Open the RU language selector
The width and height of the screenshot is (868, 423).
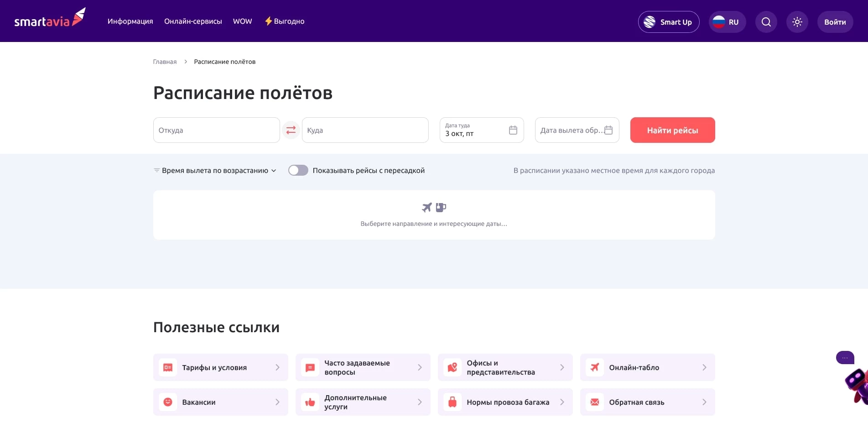(x=727, y=21)
